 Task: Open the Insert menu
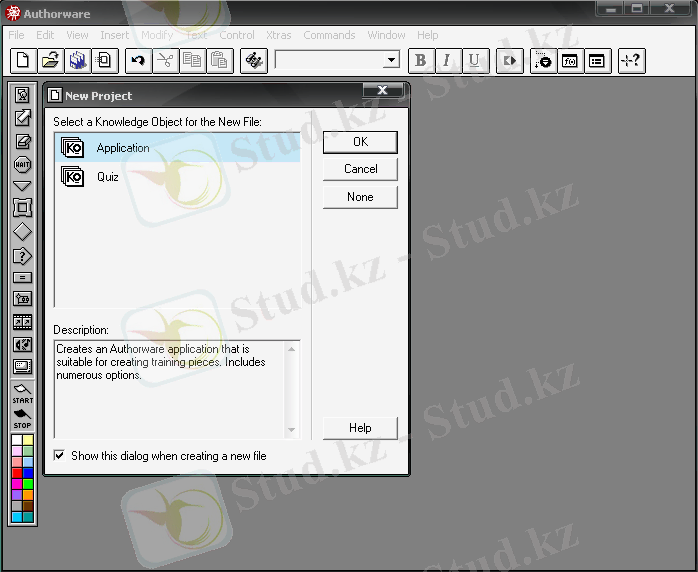(x=114, y=35)
